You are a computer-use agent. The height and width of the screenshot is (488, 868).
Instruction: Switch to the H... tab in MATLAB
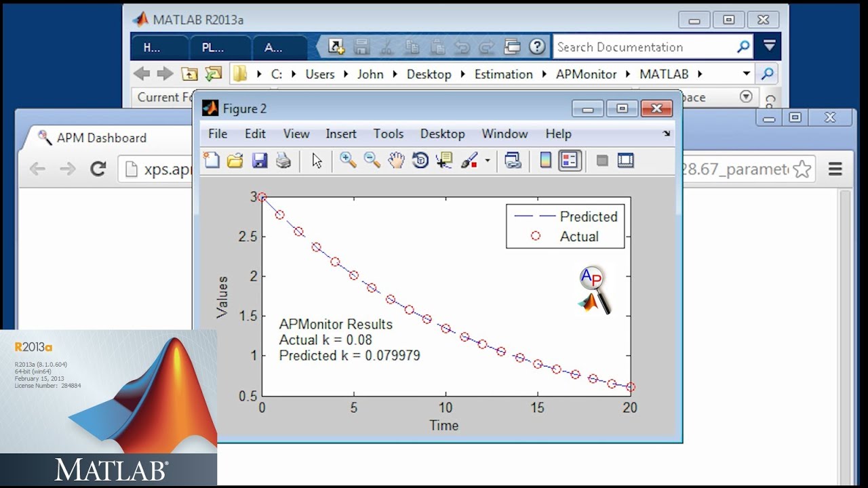161,47
